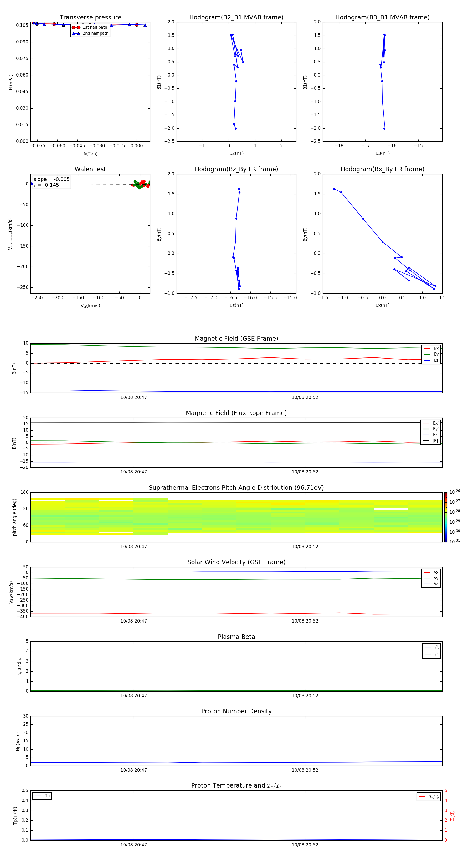Click 'Magnetic Field (Flux Rope Frame)' title
Viewport: 473px width, 868px height.
236,413
